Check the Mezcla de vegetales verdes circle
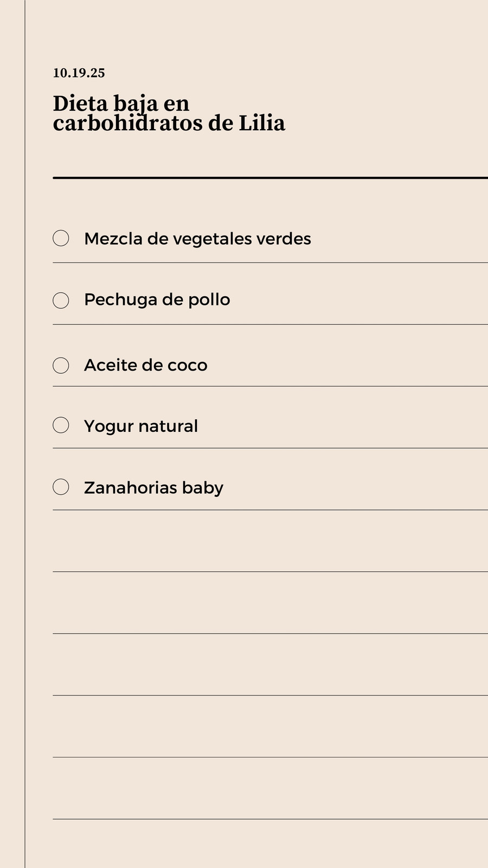Image resolution: width=488 pixels, height=868 pixels. point(61,238)
